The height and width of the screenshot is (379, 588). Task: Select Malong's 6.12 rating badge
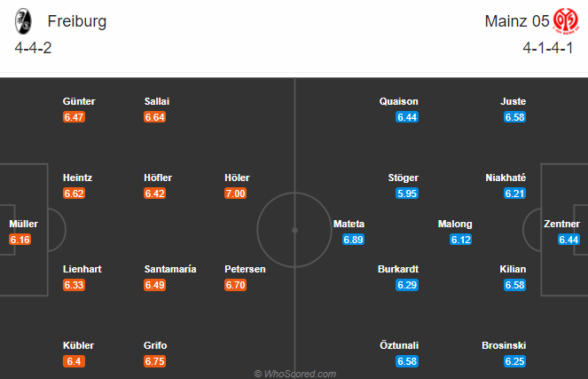click(x=461, y=240)
